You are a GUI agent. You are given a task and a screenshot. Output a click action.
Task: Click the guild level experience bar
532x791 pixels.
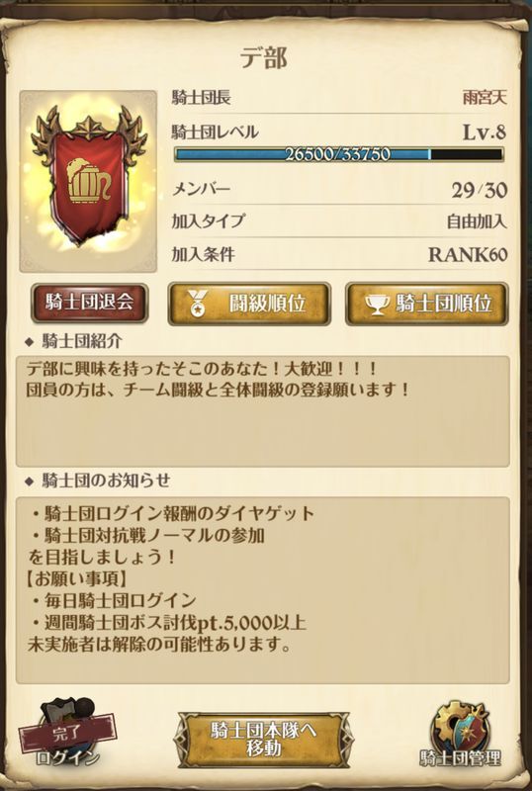[339, 154]
